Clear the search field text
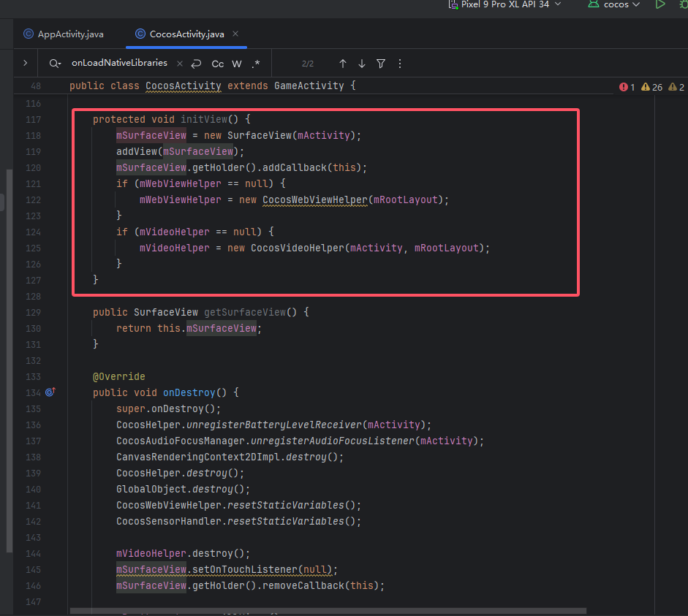The height and width of the screenshot is (616, 688). [x=180, y=64]
